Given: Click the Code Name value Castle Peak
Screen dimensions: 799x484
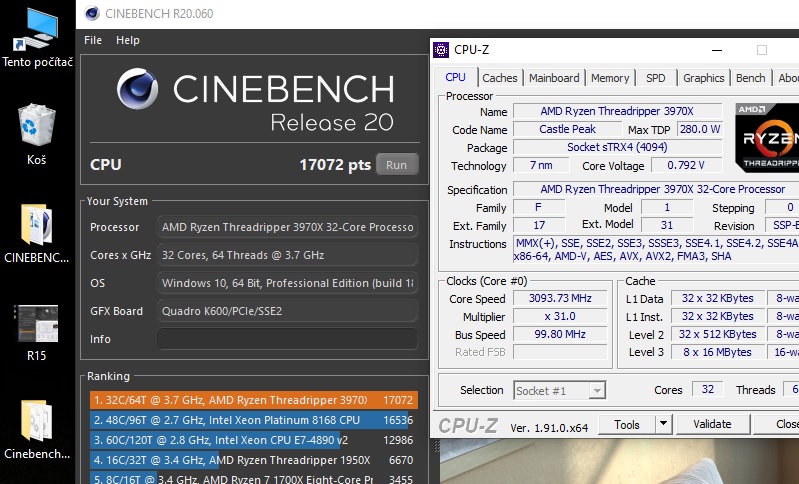Looking at the screenshot, I should [567, 129].
